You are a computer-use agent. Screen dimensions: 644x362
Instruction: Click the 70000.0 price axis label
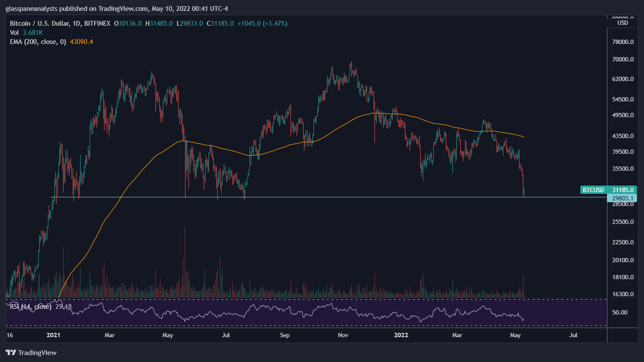tap(624, 60)
